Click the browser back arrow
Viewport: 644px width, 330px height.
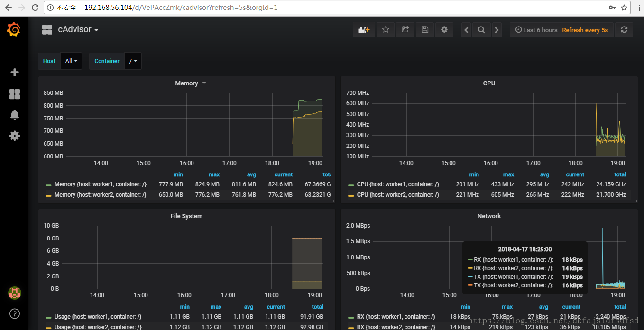point(8,8)
